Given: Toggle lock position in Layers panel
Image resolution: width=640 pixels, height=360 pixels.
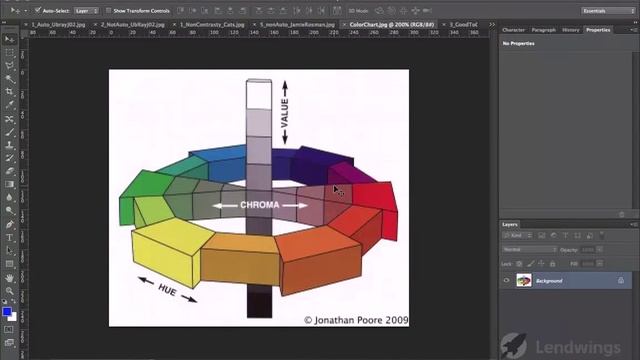Looking at the screenshot, I should [x=541, y=264].
